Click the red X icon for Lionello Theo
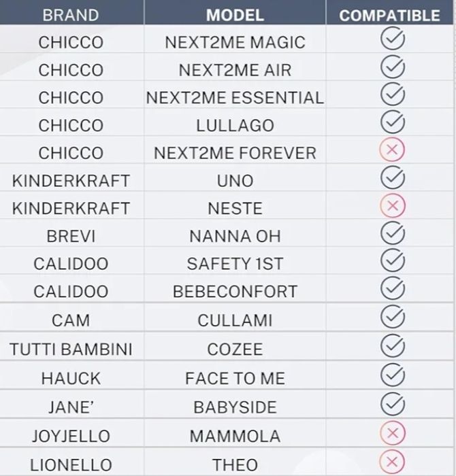This screenshot has width=456, height=476. point(392,460)
